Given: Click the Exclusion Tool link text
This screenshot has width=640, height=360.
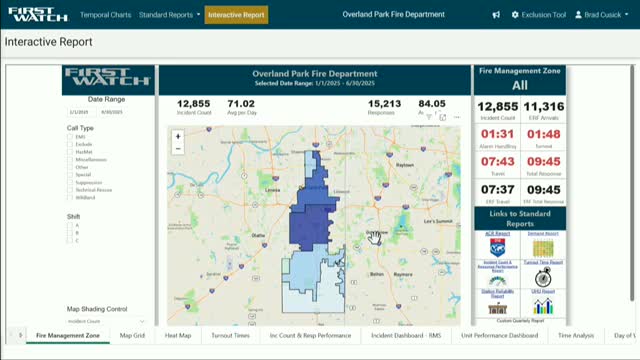Looking at the screenshot, I should [x=544, y=15].
